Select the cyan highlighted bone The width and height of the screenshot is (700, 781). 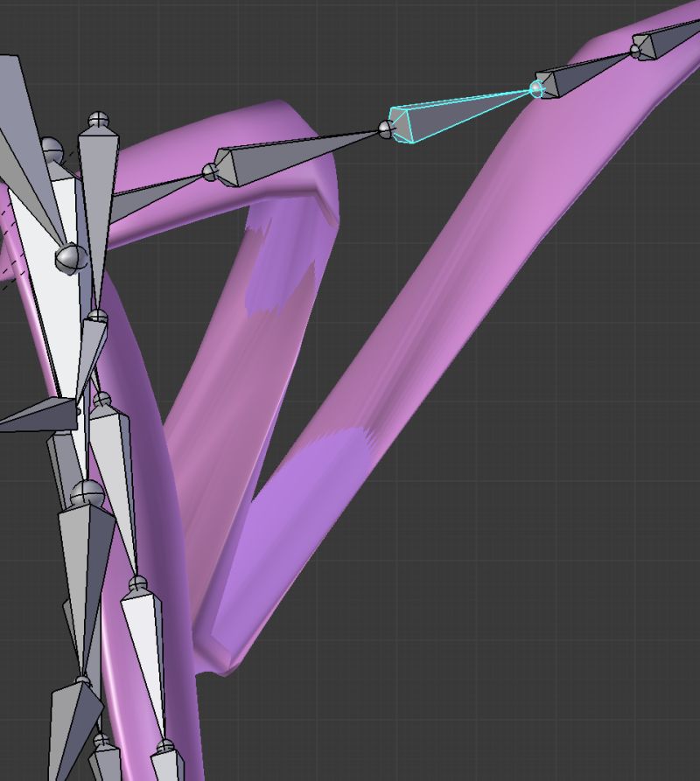pyautogui.click(x=455, y=109)
